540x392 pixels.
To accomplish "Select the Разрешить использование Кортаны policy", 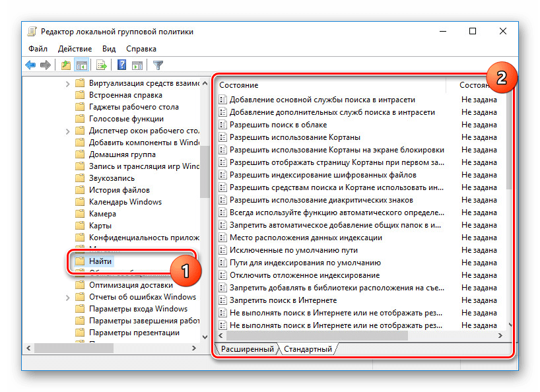I will [294, 137].
